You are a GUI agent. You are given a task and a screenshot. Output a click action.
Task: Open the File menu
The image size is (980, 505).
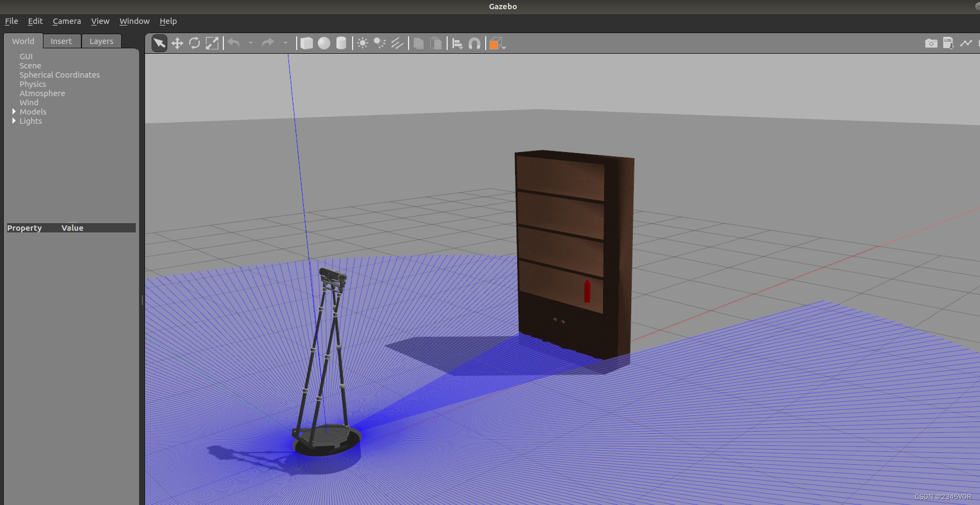(x=11, y=21)
